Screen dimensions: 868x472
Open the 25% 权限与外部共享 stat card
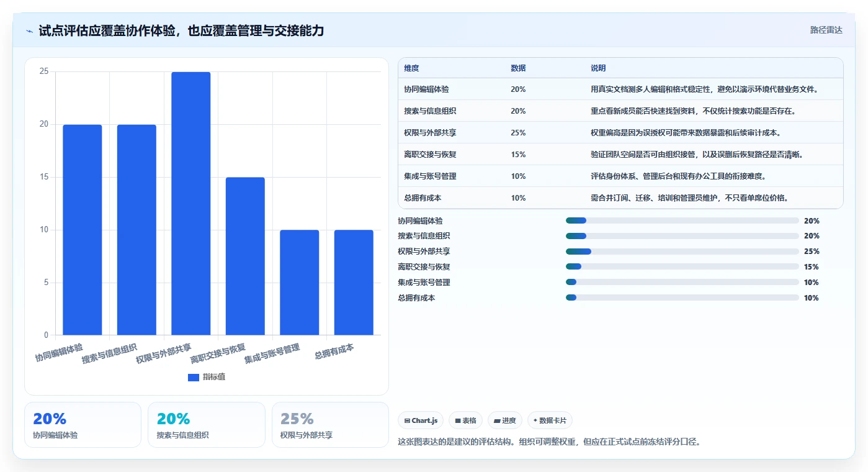[330, 425]
